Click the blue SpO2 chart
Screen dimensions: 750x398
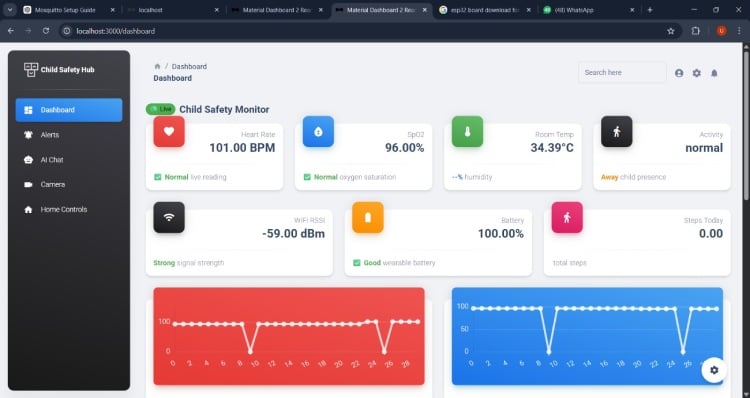pyautogui.click(x=587, y=336)
